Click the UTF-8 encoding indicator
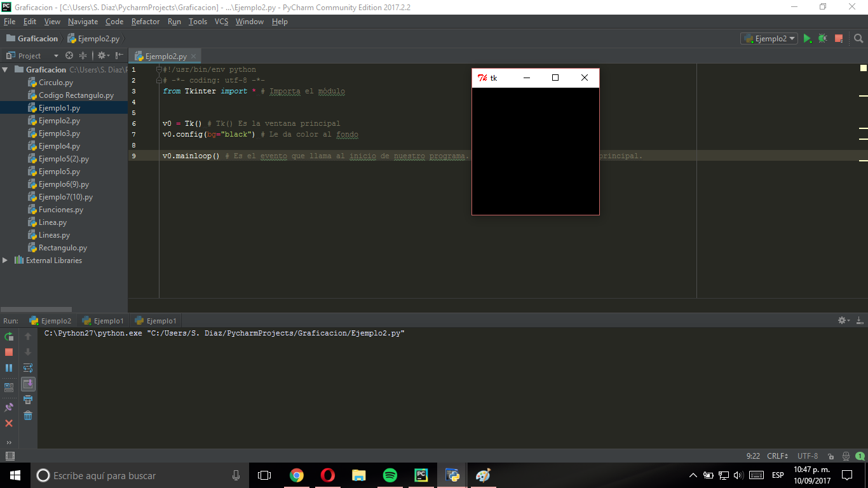 tap(807, 456)
